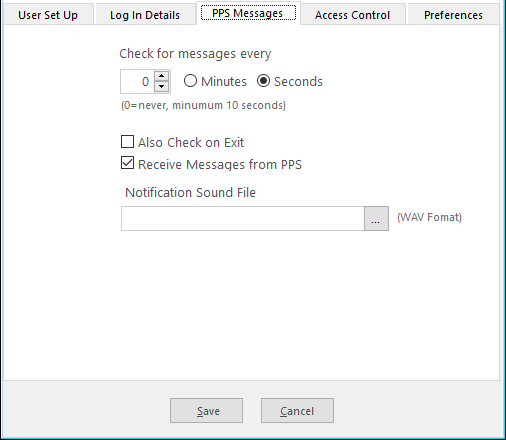Browse for sound file with ellipsis button

point(376,218)
